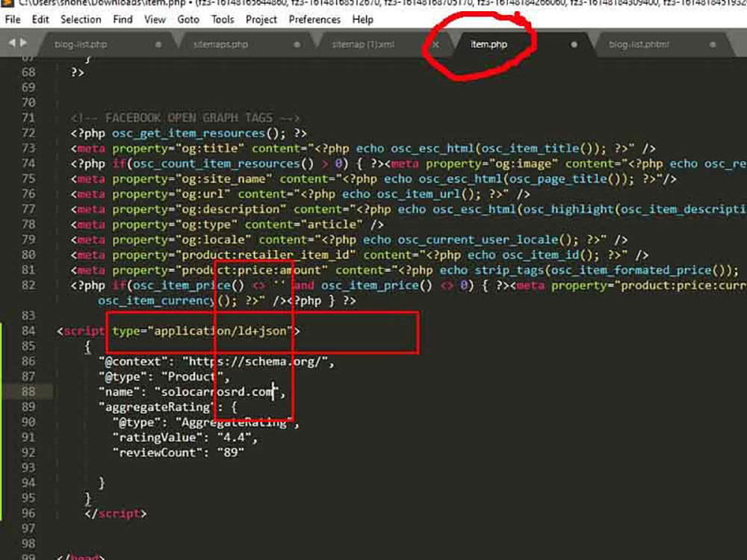Click the "4.4" rating value
747x560 pixels.
click(234, 438)
